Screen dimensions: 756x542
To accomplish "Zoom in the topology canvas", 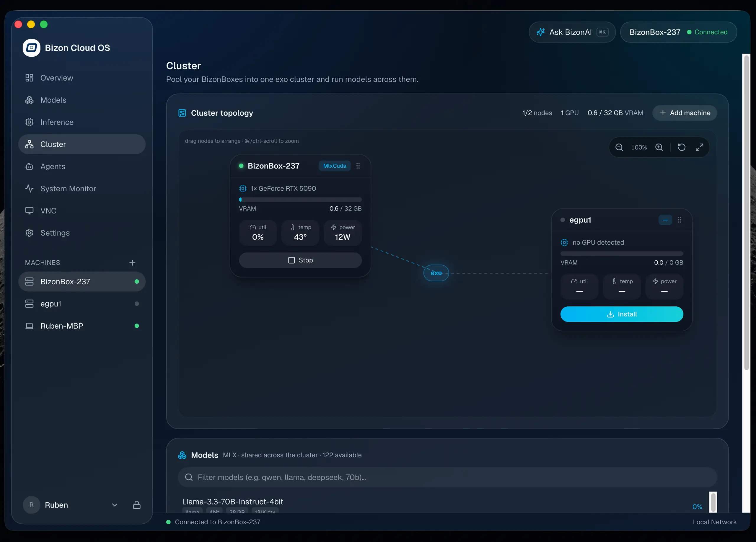I will point(659,147).
